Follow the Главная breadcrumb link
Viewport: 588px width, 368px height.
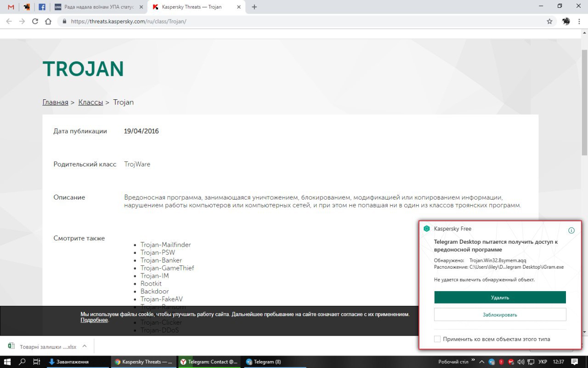pyautogui.click(x=55, y=102)
